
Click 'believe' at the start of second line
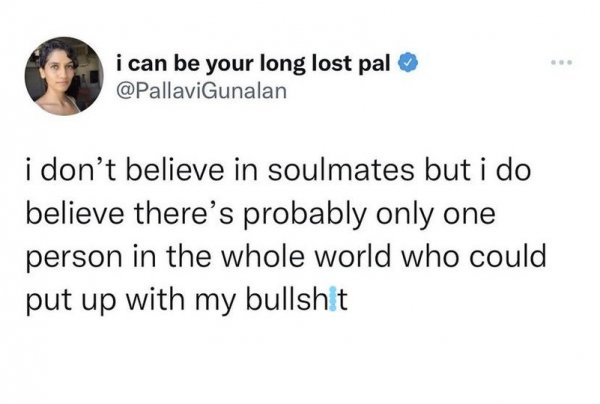[x=72, y=213]
